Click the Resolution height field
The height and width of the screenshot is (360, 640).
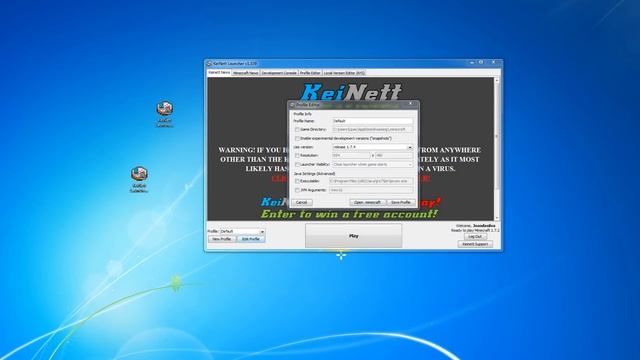[x=394, y=156]
